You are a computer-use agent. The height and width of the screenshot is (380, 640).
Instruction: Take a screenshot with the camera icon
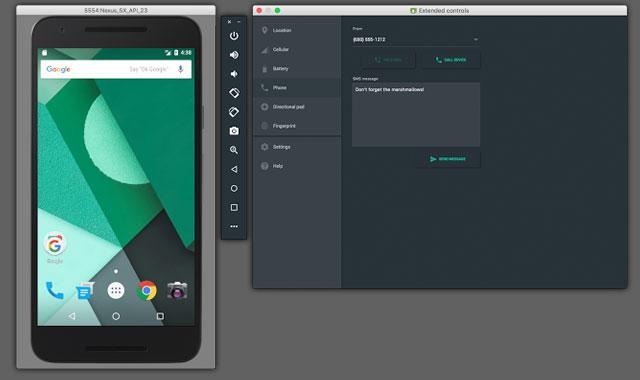point(234,131)
